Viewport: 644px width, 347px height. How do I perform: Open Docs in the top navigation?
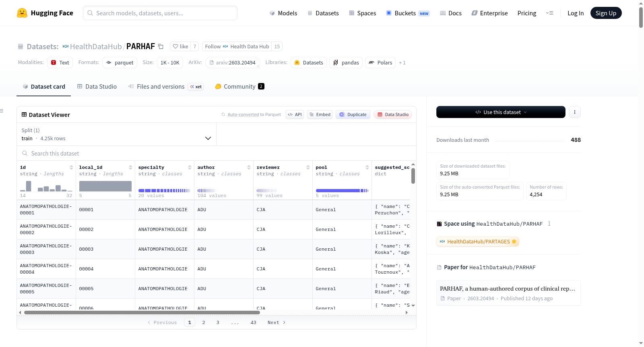click(x=451, y=13)
